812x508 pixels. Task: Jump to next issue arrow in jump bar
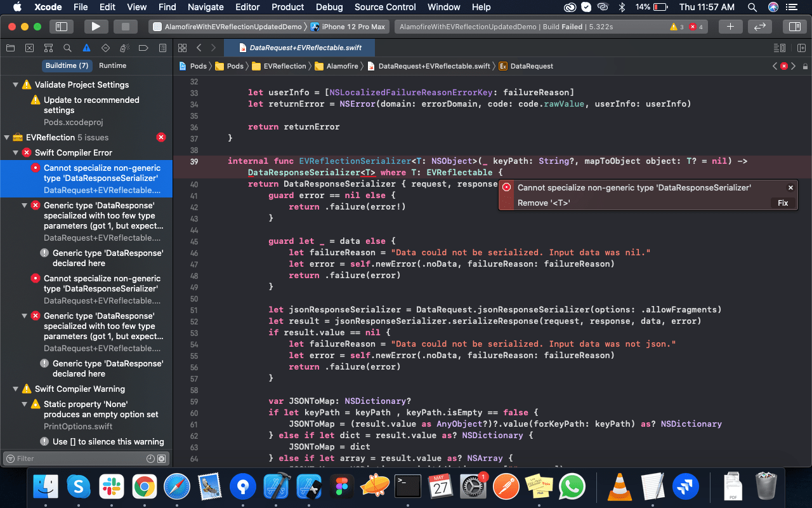point(794,66)
